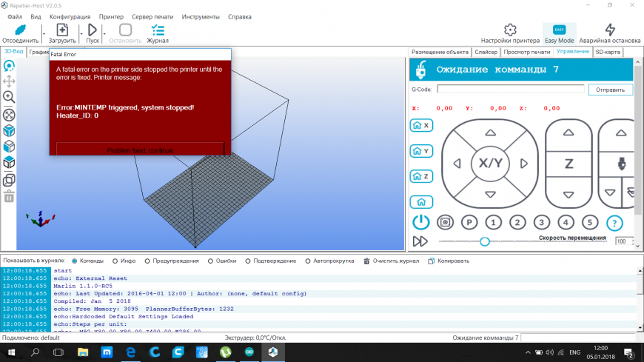This screenshot has height=362, width=644.
Task: Select the Инфо log filter
Action: coord(115,261)
